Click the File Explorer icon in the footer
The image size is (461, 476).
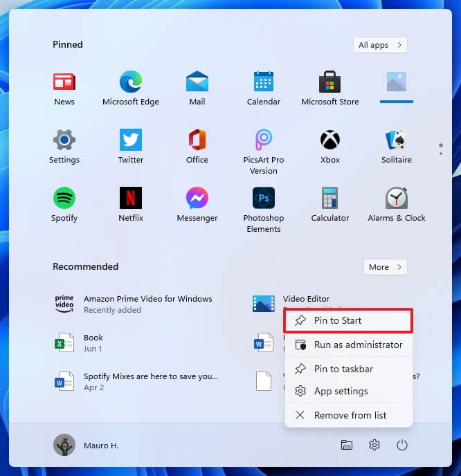[x=347, y=445]
